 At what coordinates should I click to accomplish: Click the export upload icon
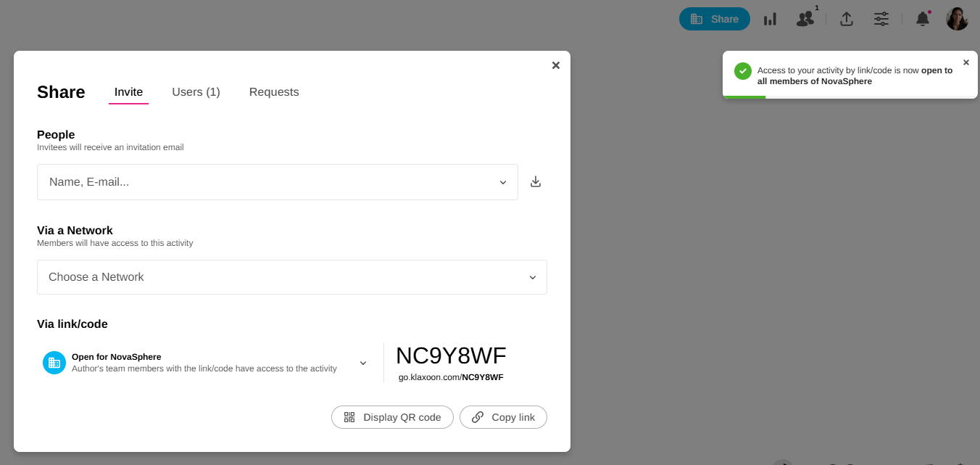click(846, 20)
